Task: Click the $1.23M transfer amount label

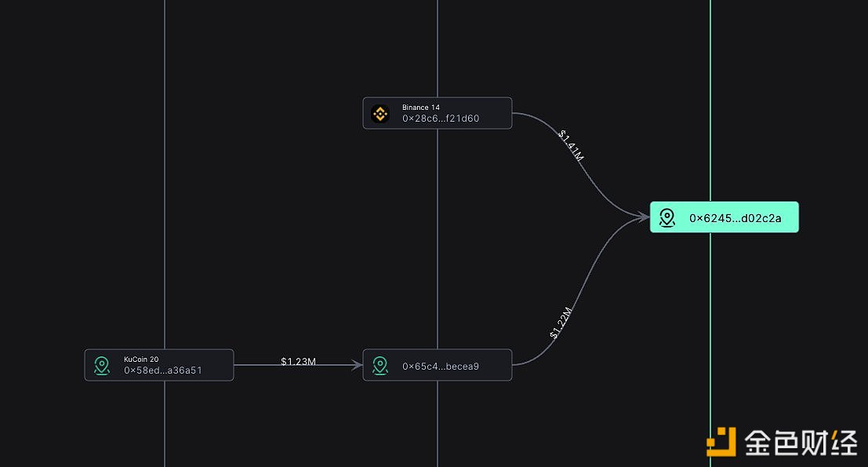Action: [x=299, y=361]
